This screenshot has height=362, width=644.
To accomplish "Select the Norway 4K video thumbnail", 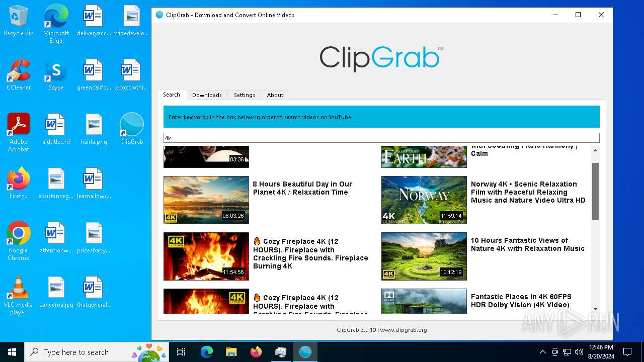I will pos(424,200).
